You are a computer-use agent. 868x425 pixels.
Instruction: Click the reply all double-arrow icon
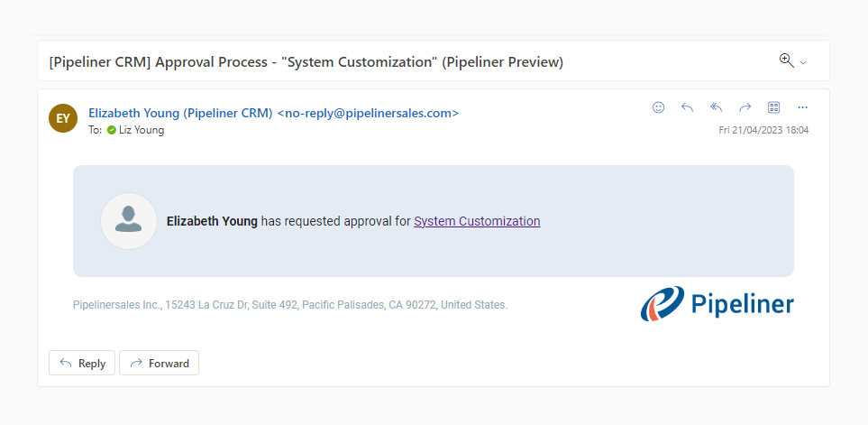tap(716, 107)
